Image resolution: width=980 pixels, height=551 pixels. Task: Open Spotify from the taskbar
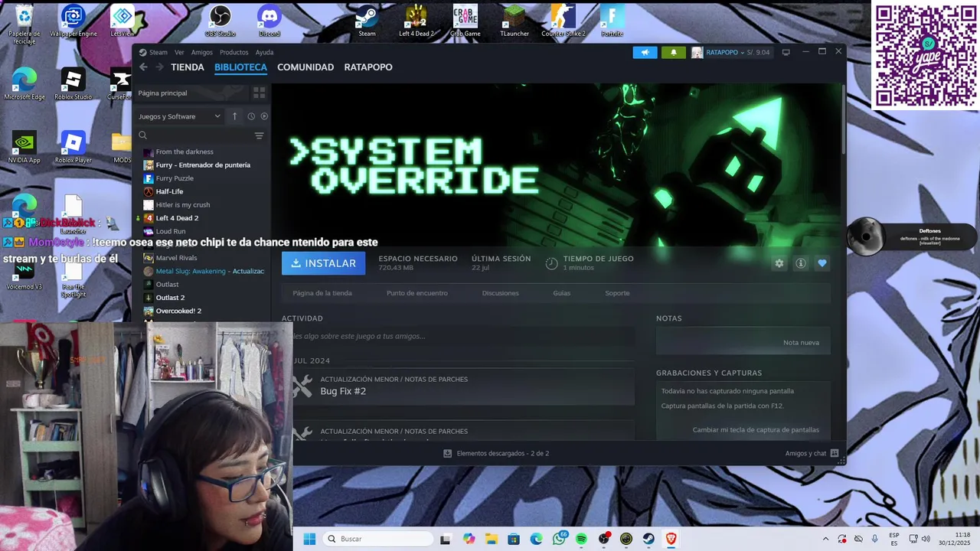pyautogui.click(x=581, y=539)
